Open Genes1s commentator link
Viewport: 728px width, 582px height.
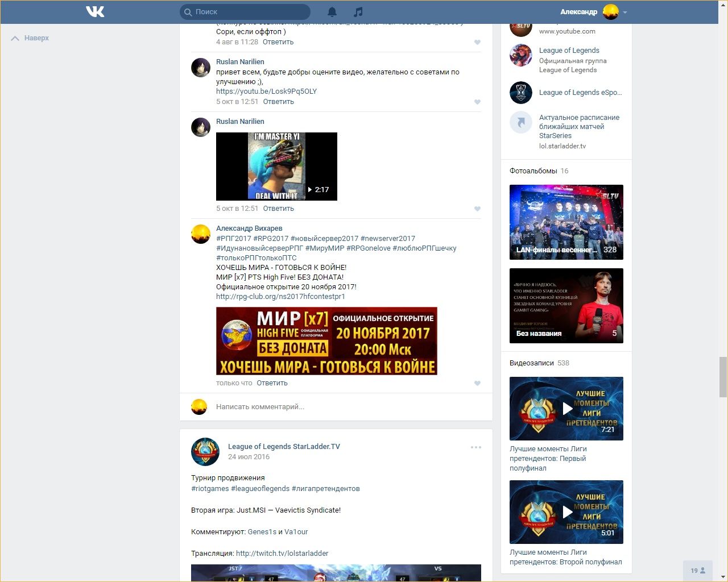click(262, 532)
